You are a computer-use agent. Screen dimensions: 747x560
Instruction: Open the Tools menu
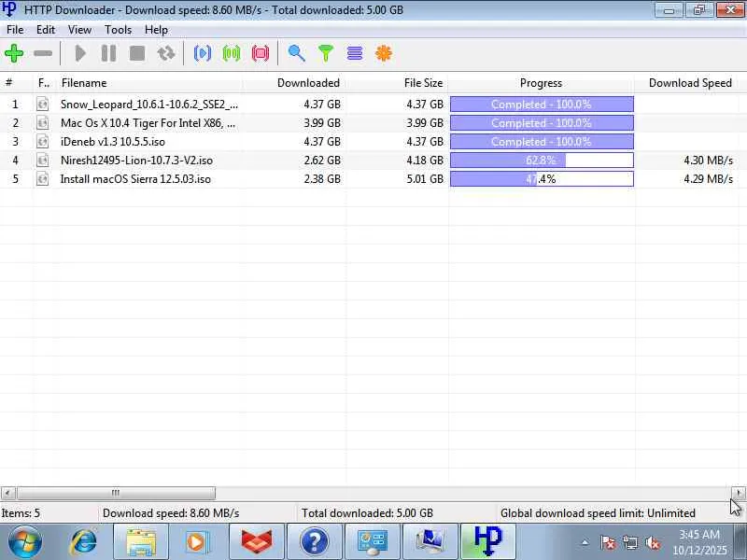119,30
